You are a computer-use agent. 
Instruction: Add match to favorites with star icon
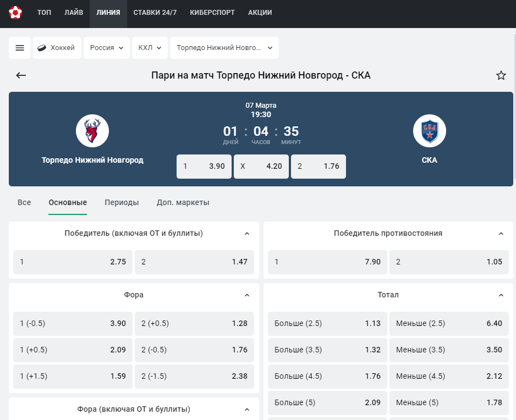coord(501,75)
